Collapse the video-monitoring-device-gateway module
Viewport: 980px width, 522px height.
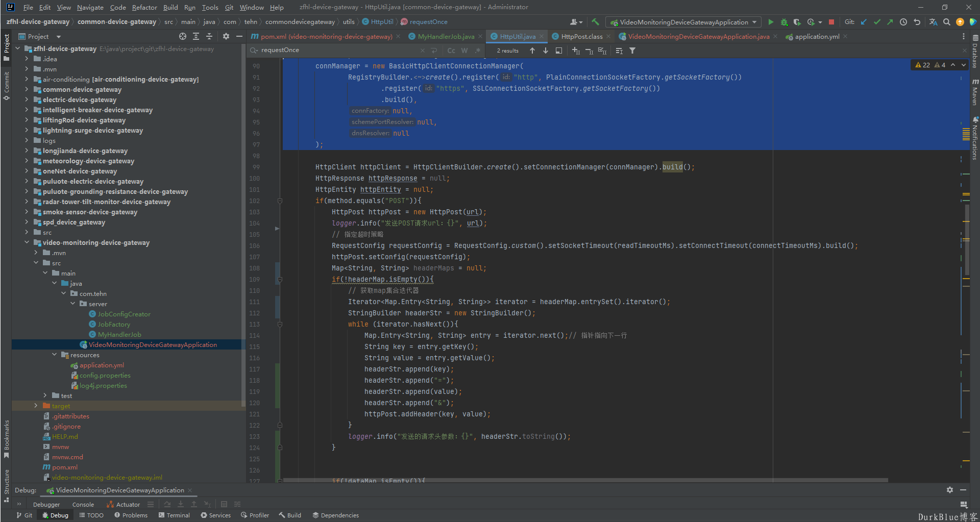(27, 242)
